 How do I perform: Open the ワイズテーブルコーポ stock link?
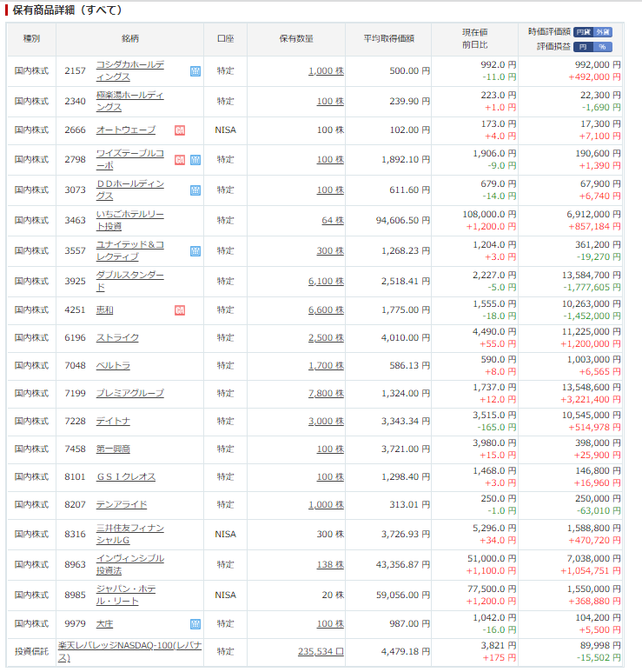129,159
